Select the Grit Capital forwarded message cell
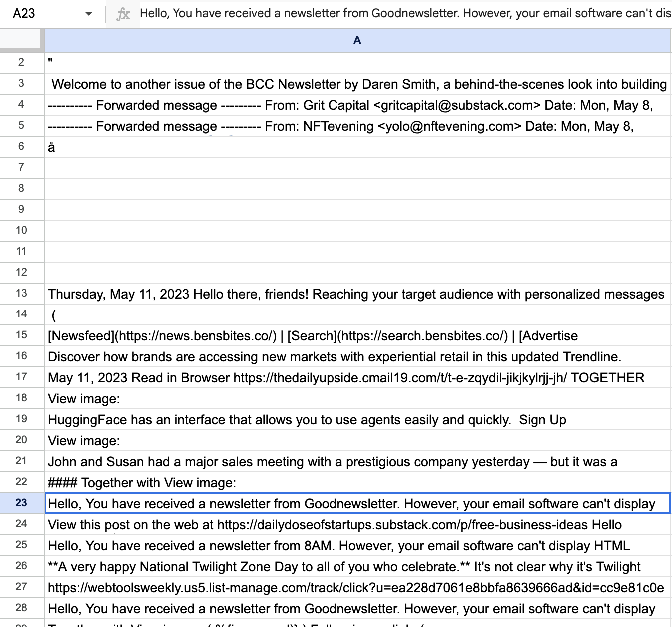Image resolution: width=672 pixels, height=627 pixels. tap(357, 105)
